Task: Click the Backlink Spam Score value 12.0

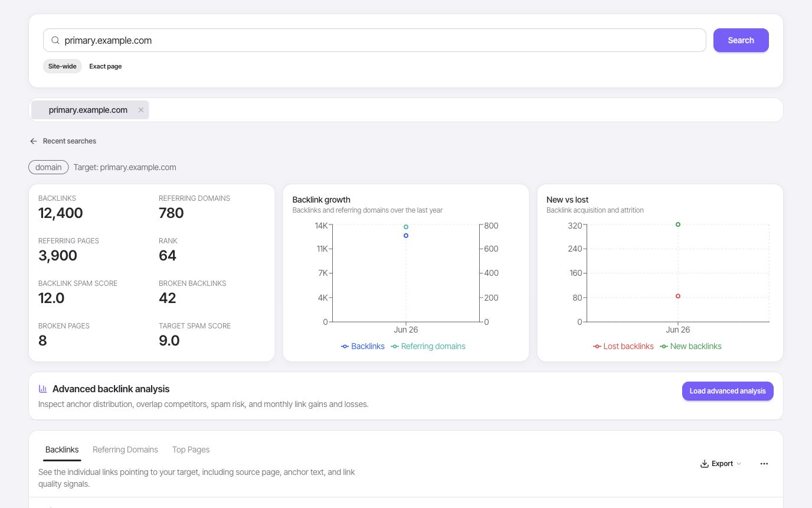Action: coord(51,298)
